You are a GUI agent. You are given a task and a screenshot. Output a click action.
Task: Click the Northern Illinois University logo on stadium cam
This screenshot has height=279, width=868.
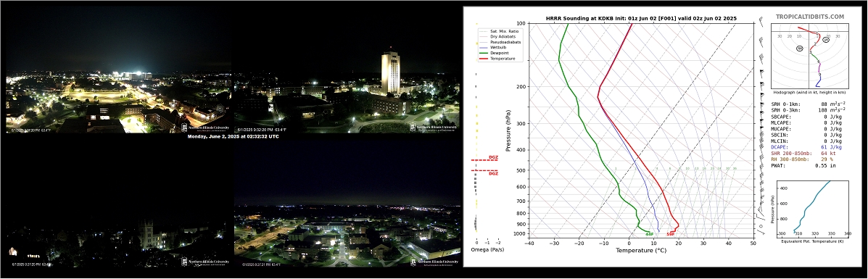click(204, 127)
